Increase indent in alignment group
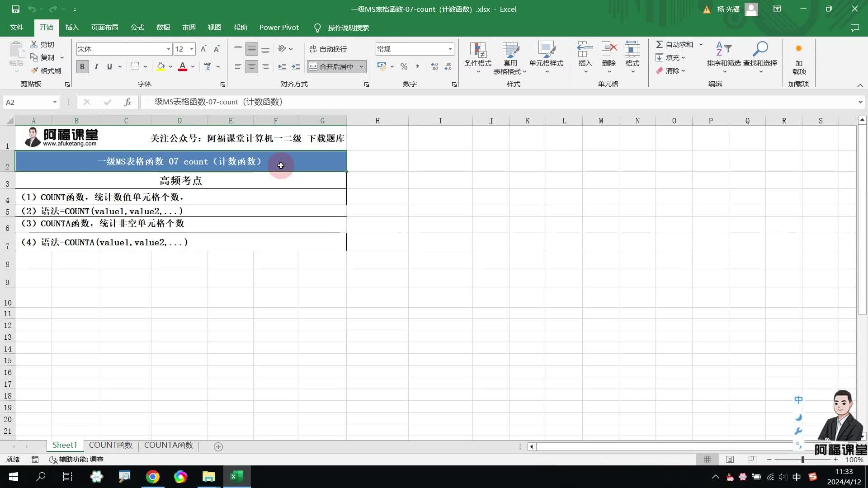Viewport: 868px width, 488px height. (x=296, y=66)
